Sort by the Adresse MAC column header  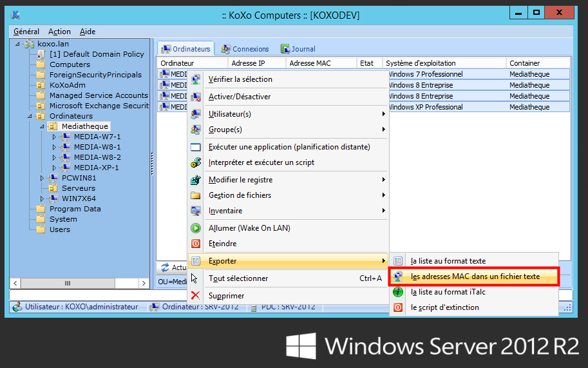pos(321,63)
